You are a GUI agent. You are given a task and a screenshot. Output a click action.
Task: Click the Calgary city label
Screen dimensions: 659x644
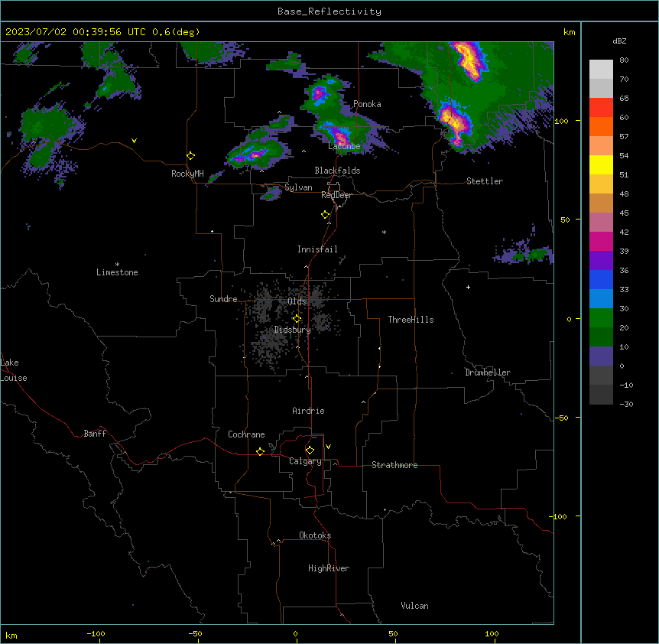point(305,461)
